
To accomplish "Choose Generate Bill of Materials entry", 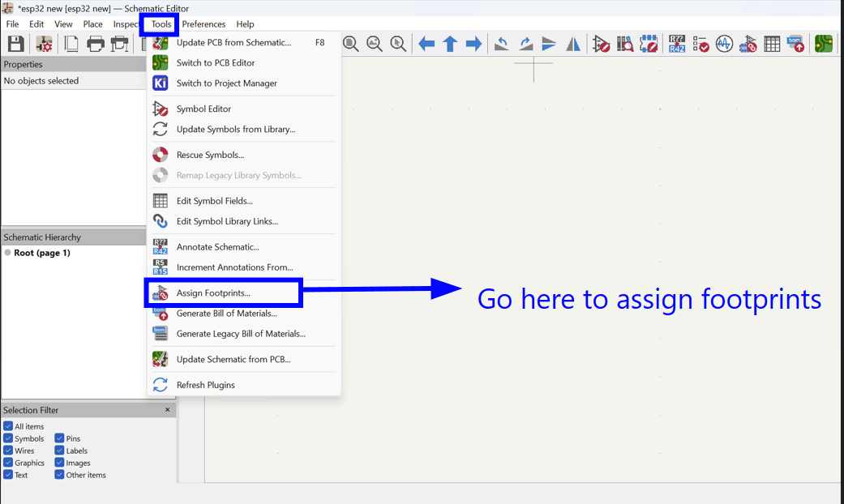I will [x=244, y=314].
